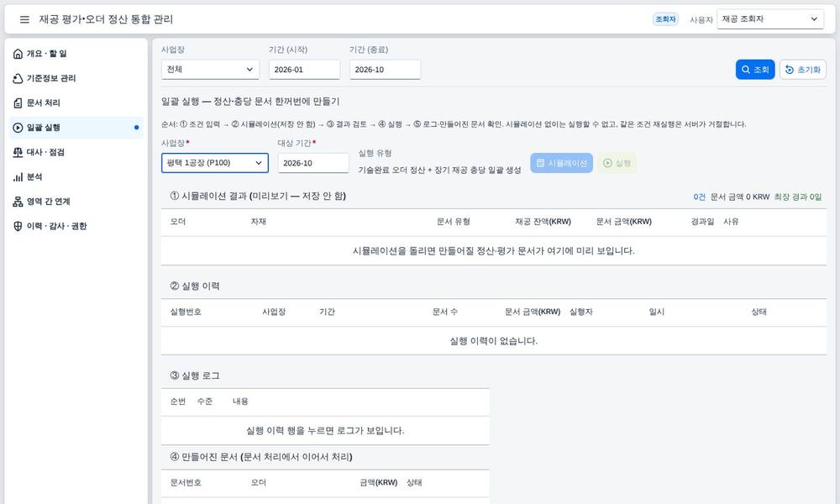This screenshot has height=504, width=840.
Task: Open the top 사업장 전체 dropdown
Action: tap(211, 70)
